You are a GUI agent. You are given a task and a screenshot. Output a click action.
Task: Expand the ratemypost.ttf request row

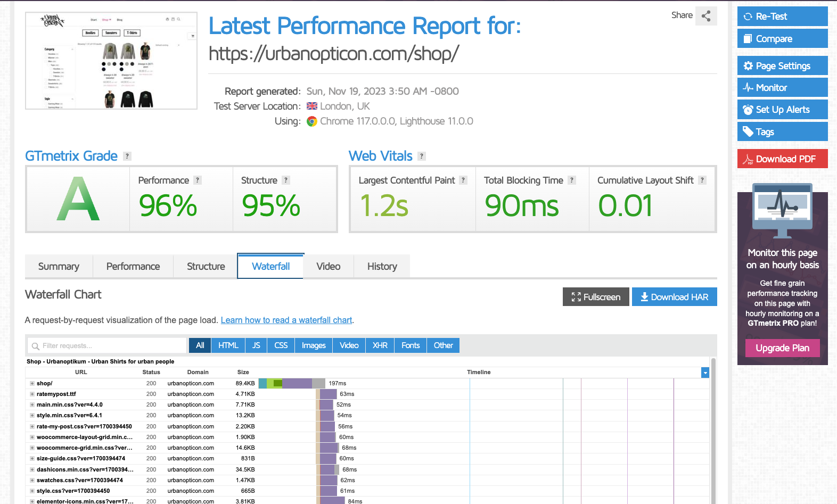click(32, 394)
